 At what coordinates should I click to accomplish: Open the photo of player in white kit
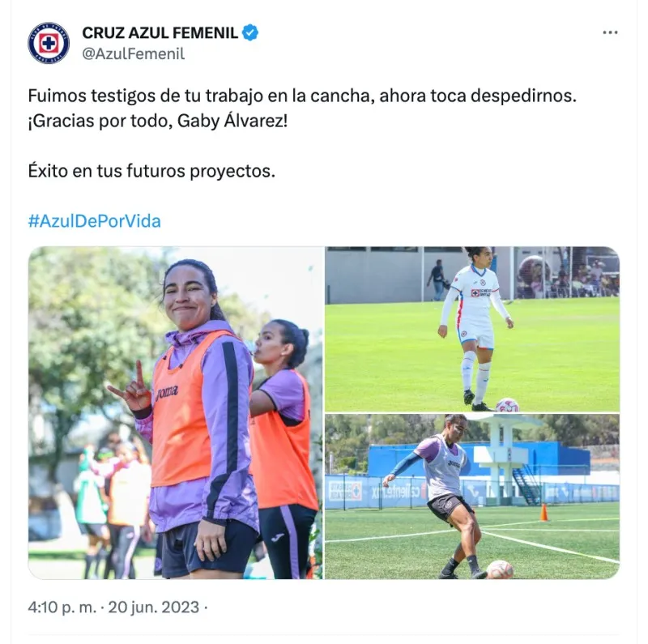point(472,329)
